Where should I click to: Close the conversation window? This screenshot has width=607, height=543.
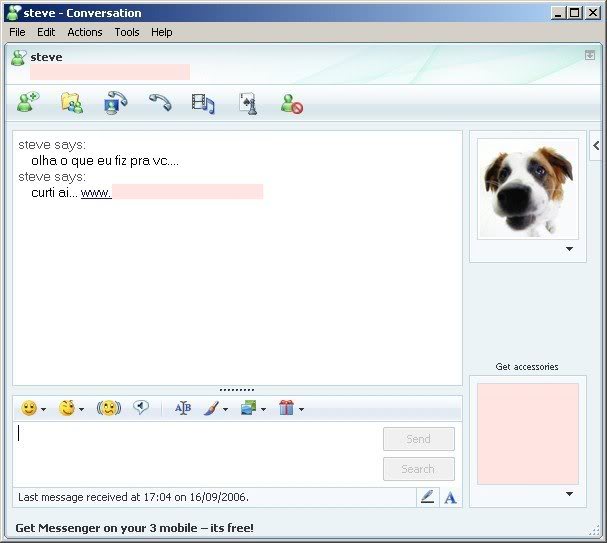[593, 13]
